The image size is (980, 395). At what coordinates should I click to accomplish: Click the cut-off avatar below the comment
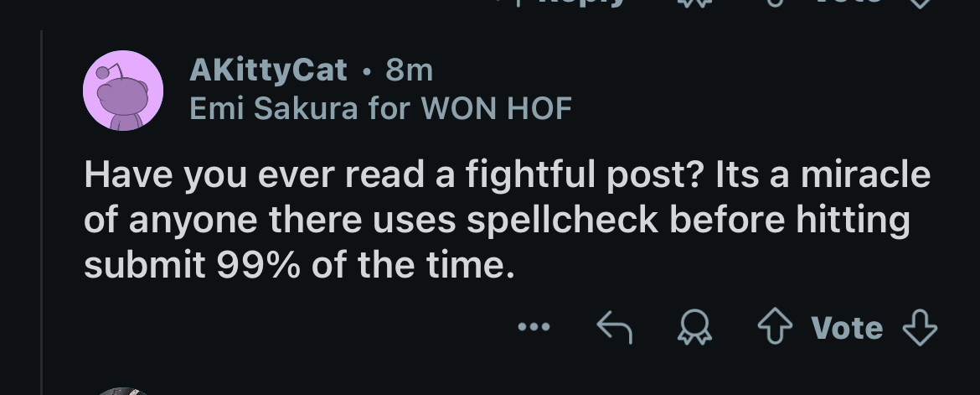coord(122,391)
